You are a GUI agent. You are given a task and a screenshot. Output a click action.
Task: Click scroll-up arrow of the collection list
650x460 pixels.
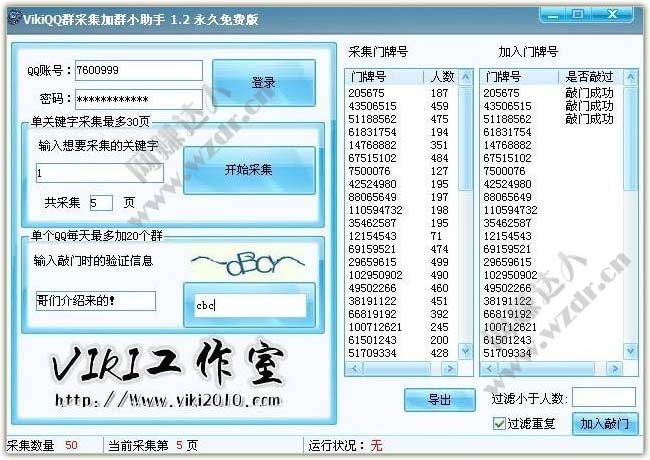pyautogui.click(x=466, y=77)
